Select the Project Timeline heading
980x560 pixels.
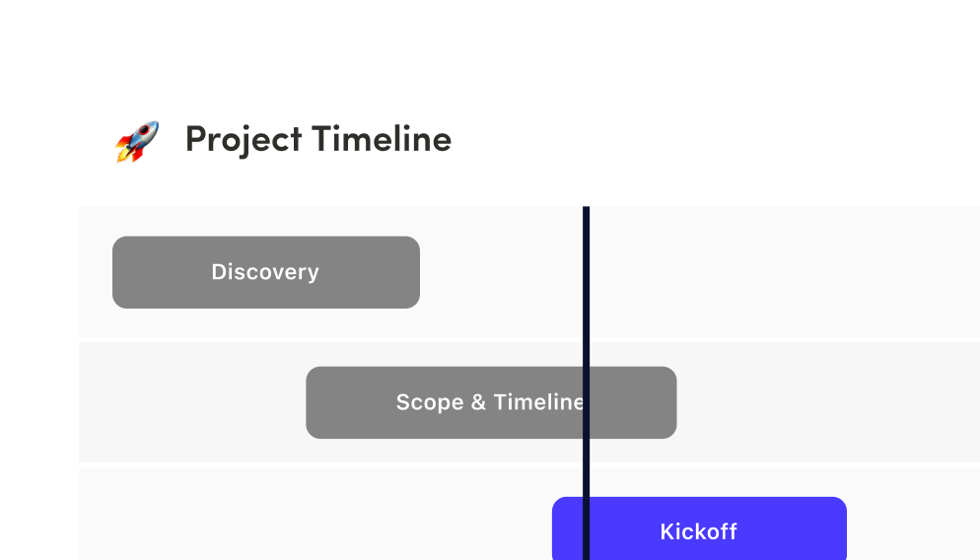tap(318, 139)
